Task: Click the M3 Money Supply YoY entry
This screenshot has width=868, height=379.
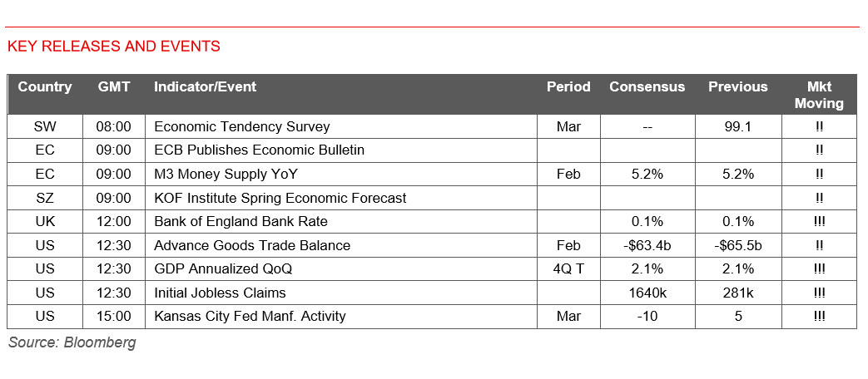Action: [226, 175]
